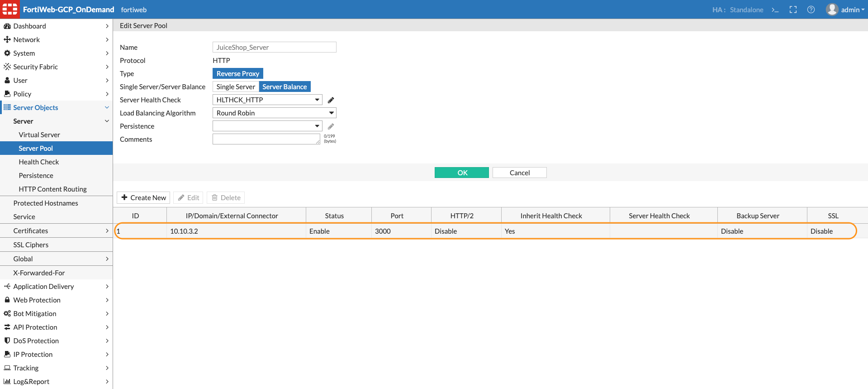Click the Server Objects icon
The width and height of the screenshot is (868, 389).
click(x=7, y=108)
